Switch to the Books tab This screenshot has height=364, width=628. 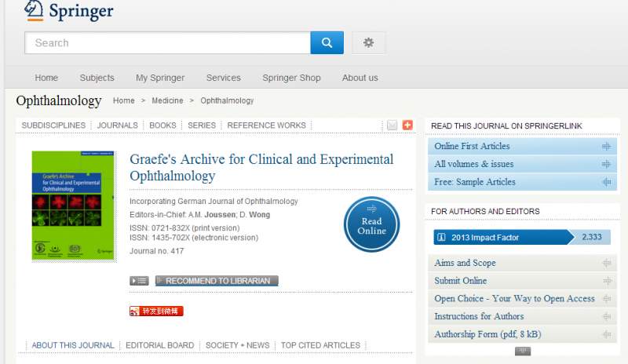[x=162, y=126]
